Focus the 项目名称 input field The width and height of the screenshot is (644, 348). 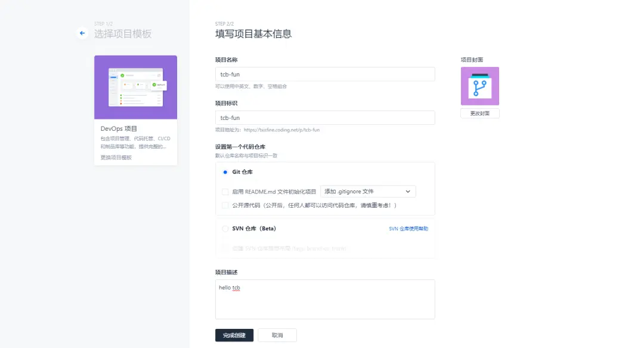point(325,74)
